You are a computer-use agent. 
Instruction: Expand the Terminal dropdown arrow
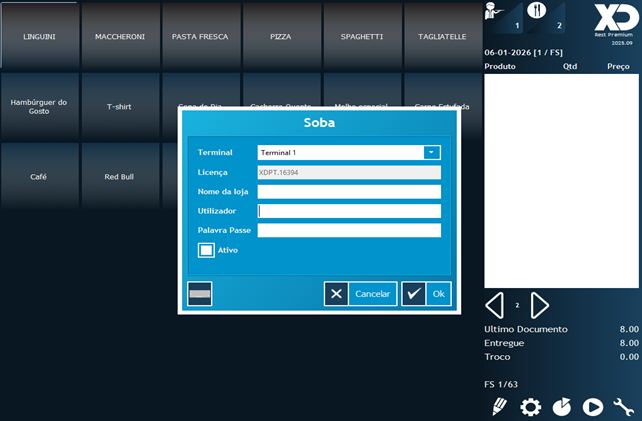click(432, 152)
